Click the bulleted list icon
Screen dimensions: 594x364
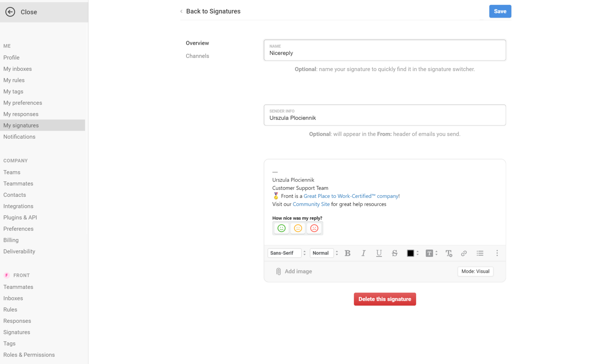point(480,253)
